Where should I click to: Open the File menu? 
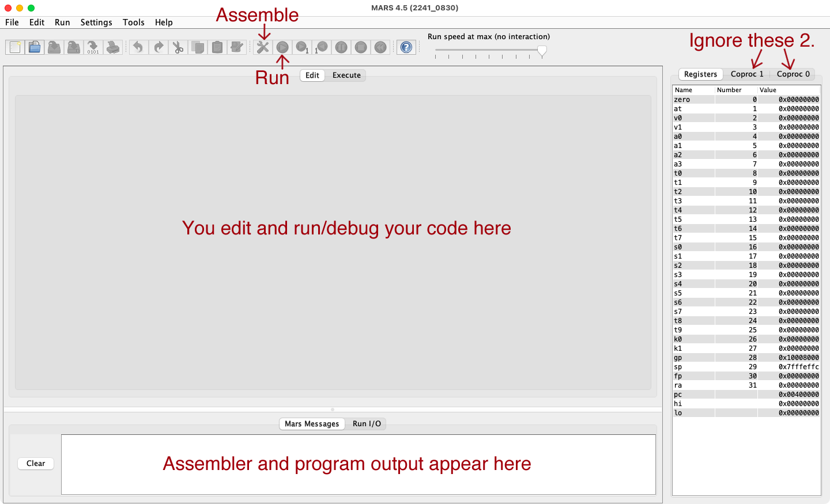[12, 22]
